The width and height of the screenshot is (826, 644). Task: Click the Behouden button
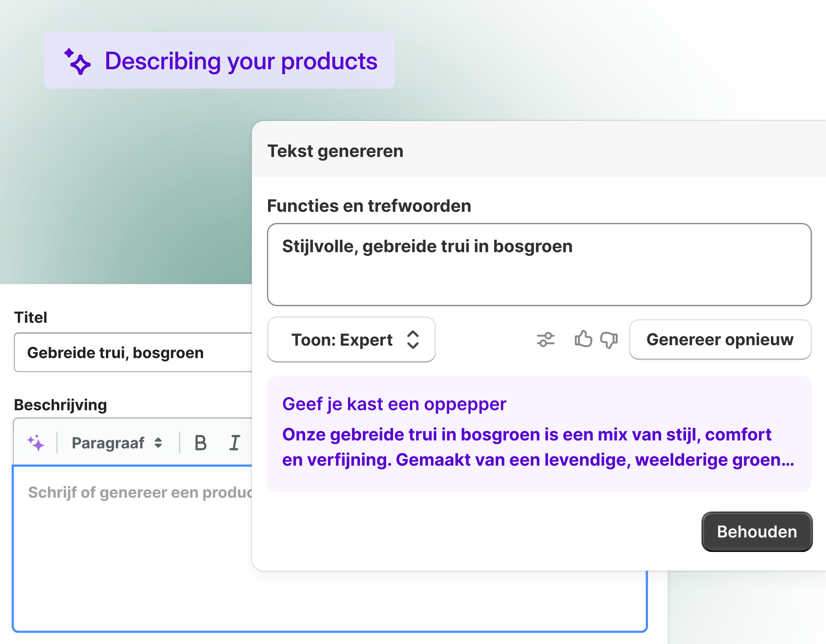tap(756, 532)
